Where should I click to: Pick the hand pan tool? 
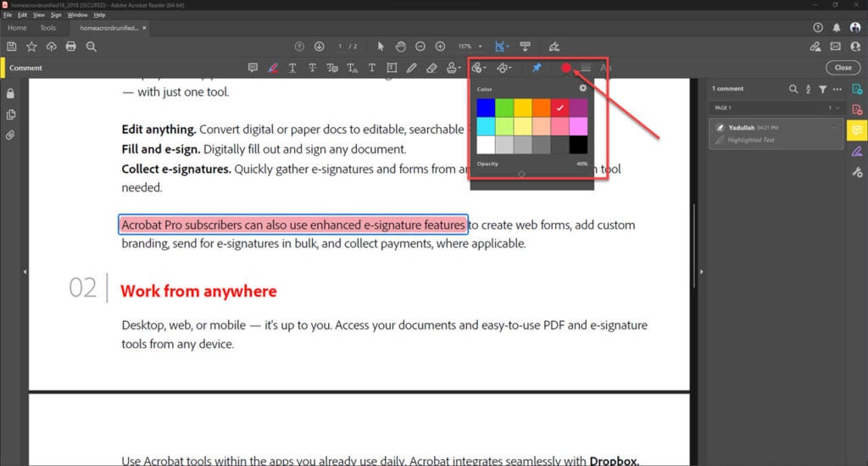point(400,47)
